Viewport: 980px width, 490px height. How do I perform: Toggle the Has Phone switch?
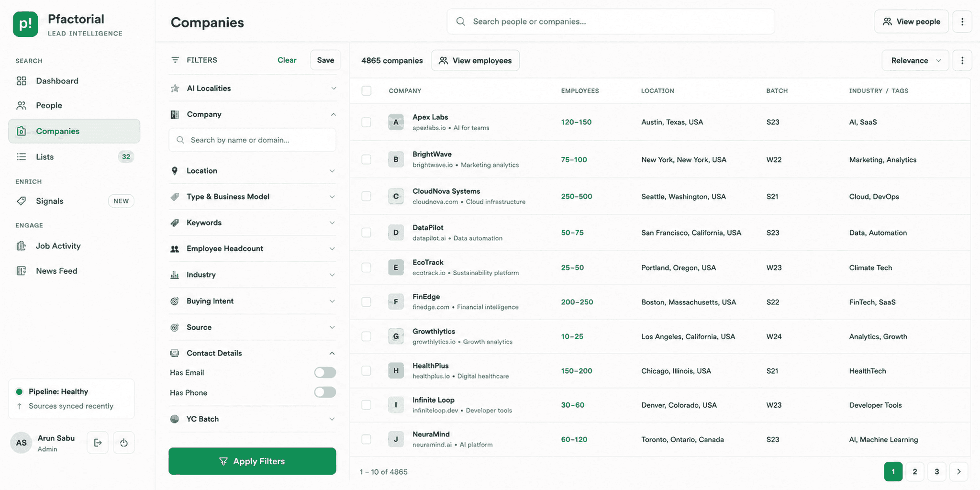pyautogui.click(x=325, y=392)
